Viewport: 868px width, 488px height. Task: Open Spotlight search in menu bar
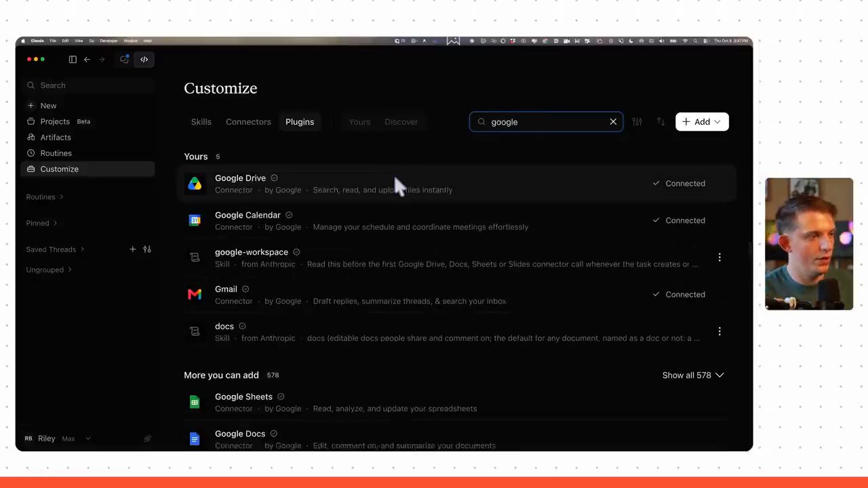point(696,41)
